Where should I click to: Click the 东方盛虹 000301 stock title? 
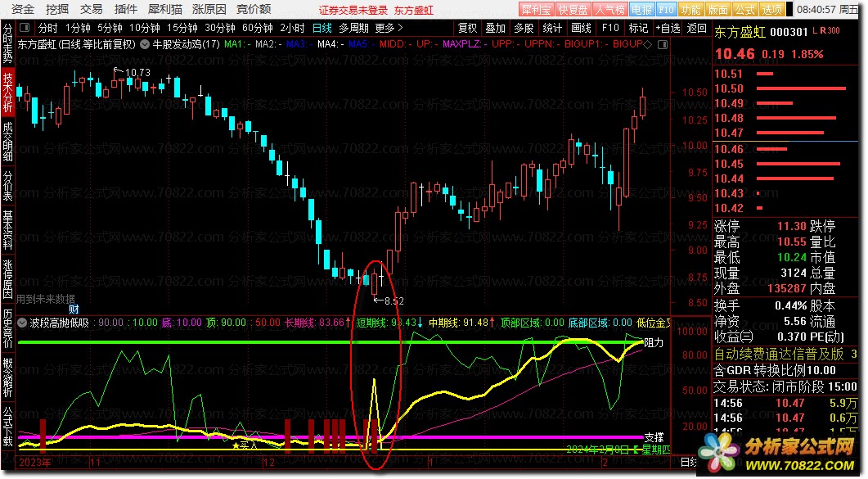coord(761,32)
